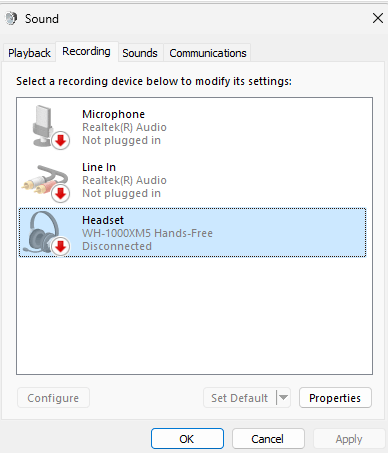Viewport: 388px width, 453px height.
Task: Click the red arrow badge on Headset
Action: click(x=61, y=247)
